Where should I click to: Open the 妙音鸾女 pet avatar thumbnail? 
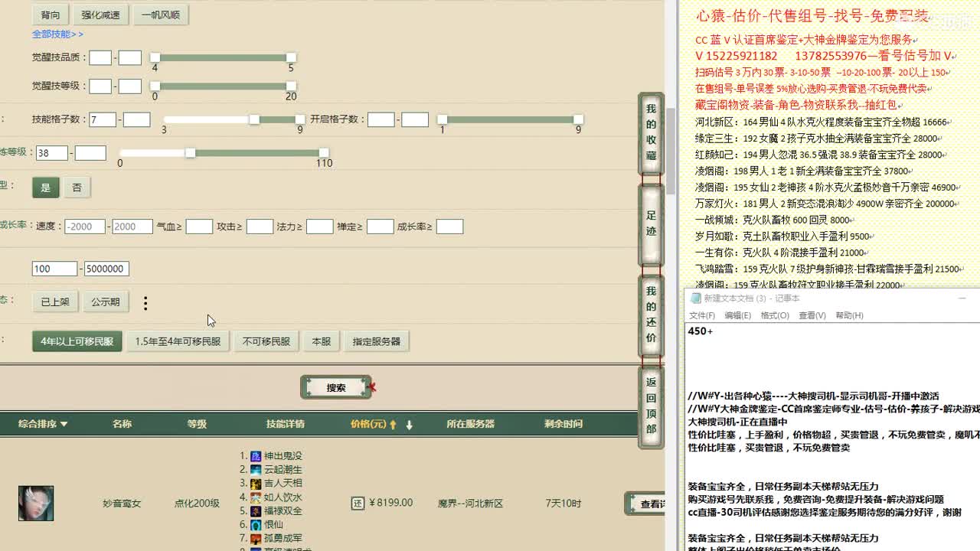click(36, 503)
